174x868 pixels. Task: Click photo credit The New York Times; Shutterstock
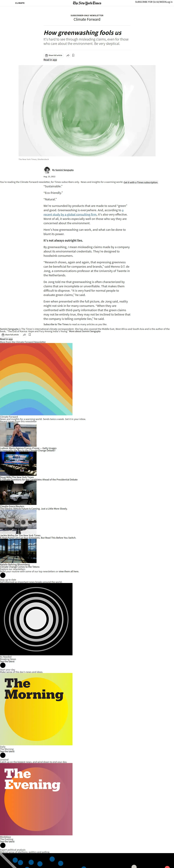click(34, 159)
